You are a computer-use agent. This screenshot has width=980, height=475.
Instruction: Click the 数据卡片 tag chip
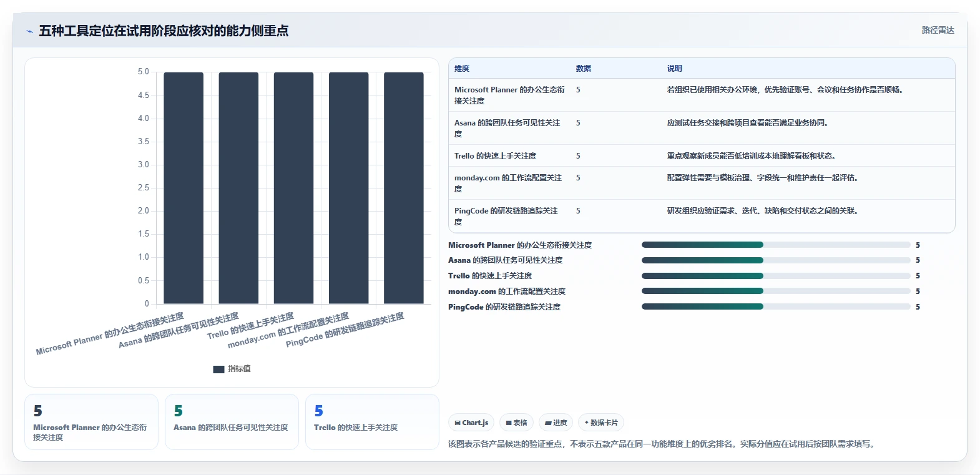coord(601,423)
